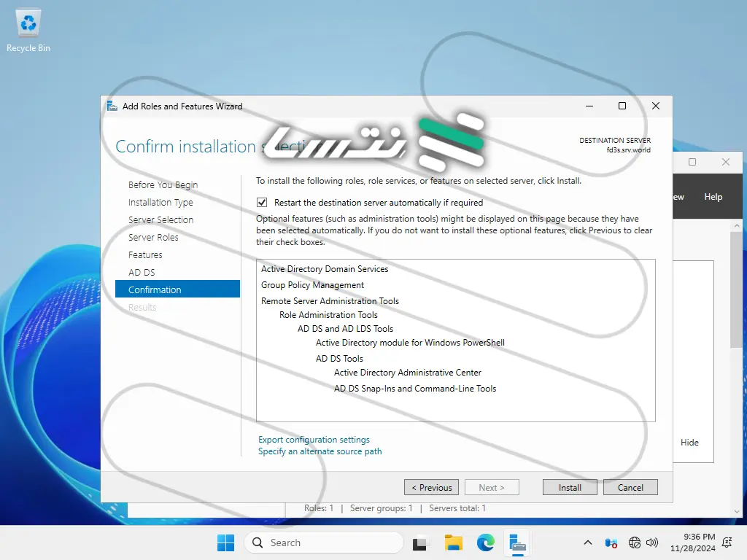Click the Windows Start button
Image resolution: width=747 pixels, height=560 pixels.
[225, 542]
